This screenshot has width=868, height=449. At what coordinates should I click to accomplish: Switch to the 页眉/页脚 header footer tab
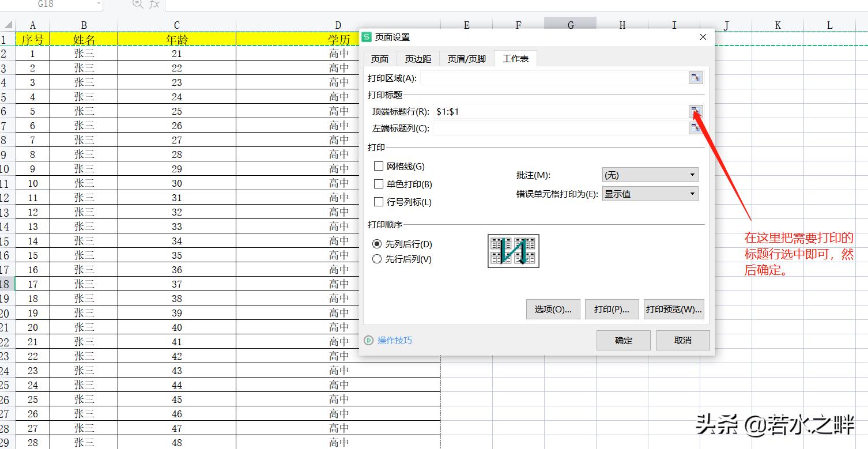point(466,58)
